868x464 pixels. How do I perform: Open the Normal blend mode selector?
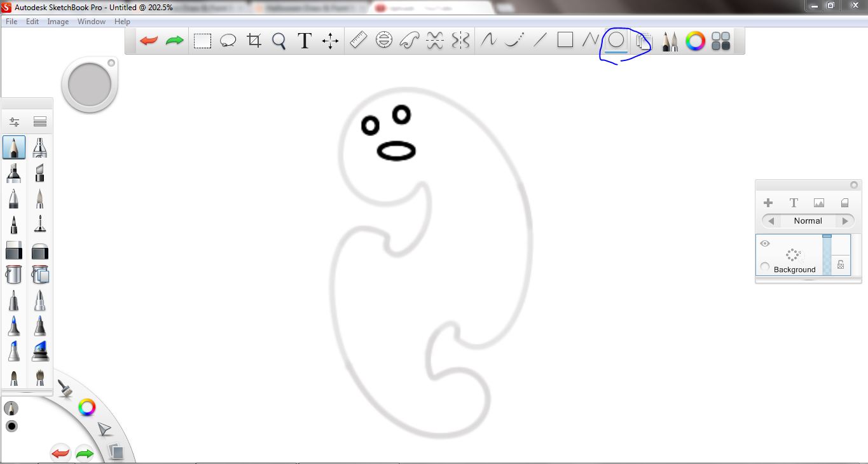[x=808, y=221]
